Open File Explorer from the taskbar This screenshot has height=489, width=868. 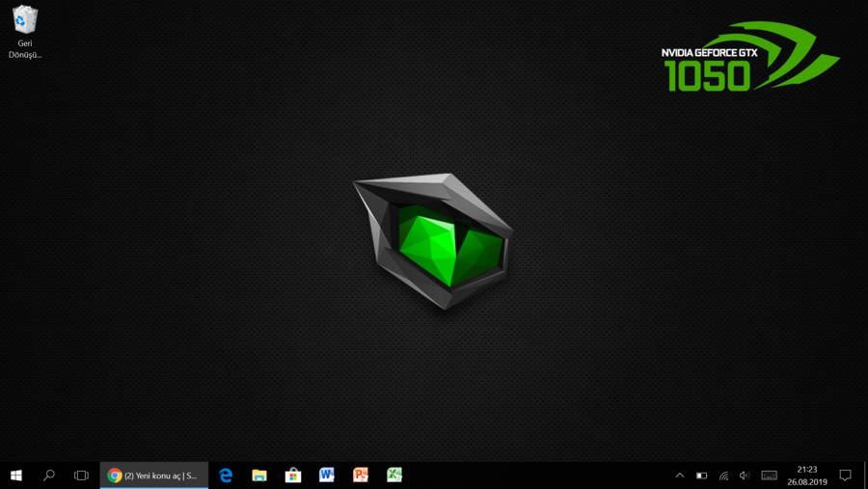point(259,475)
